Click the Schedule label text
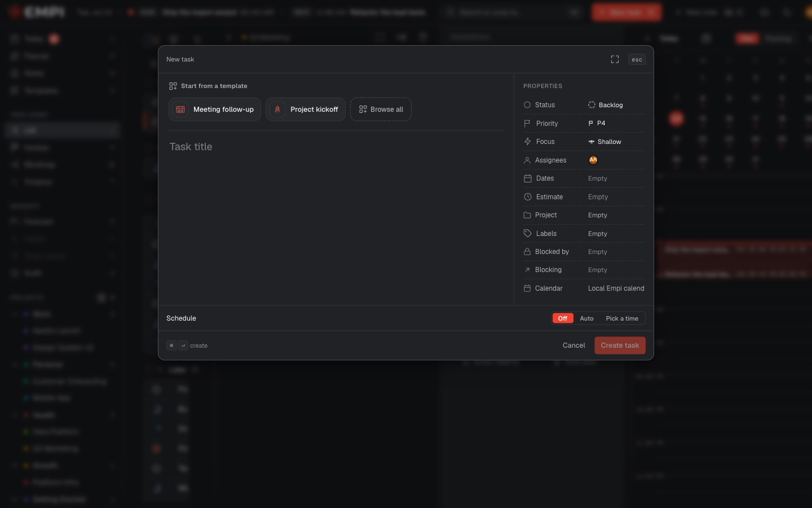The height and width of the screenshot is (508, 812). coord(181,318)
